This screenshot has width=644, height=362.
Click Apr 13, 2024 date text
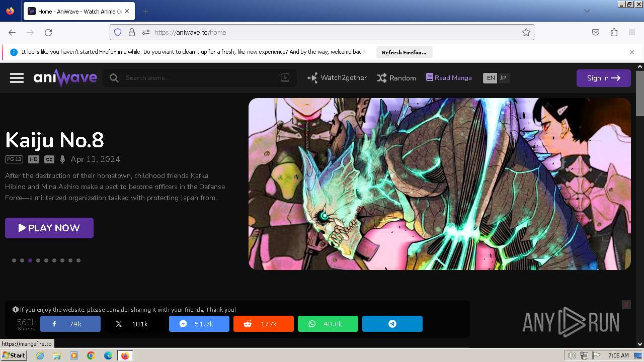(x=95, y=159)
